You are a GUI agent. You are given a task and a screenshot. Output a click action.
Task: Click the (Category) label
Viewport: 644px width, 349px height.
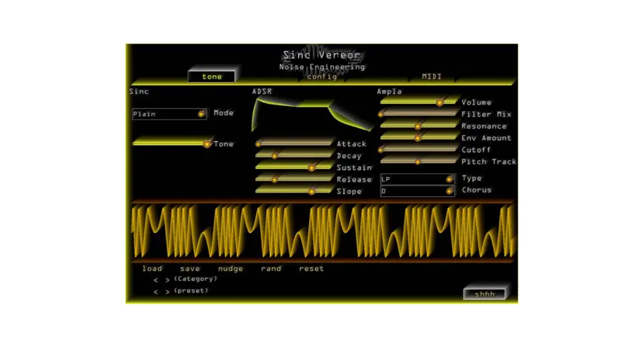tap(196, 279)
